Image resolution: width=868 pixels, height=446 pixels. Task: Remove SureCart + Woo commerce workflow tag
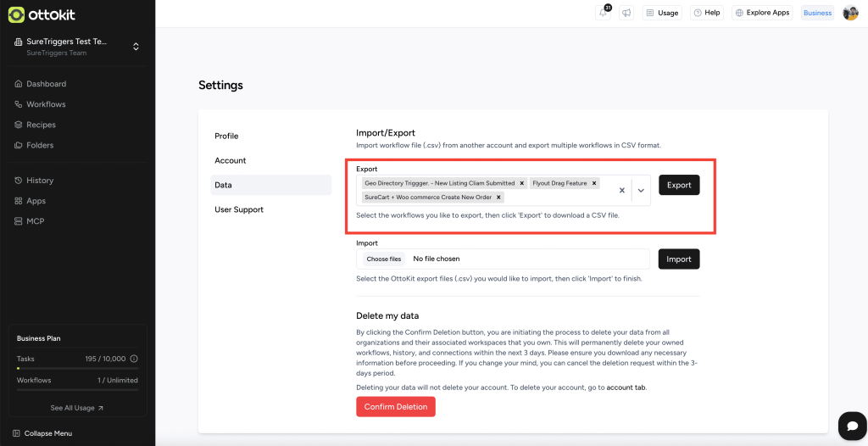(x=500, y=198)
